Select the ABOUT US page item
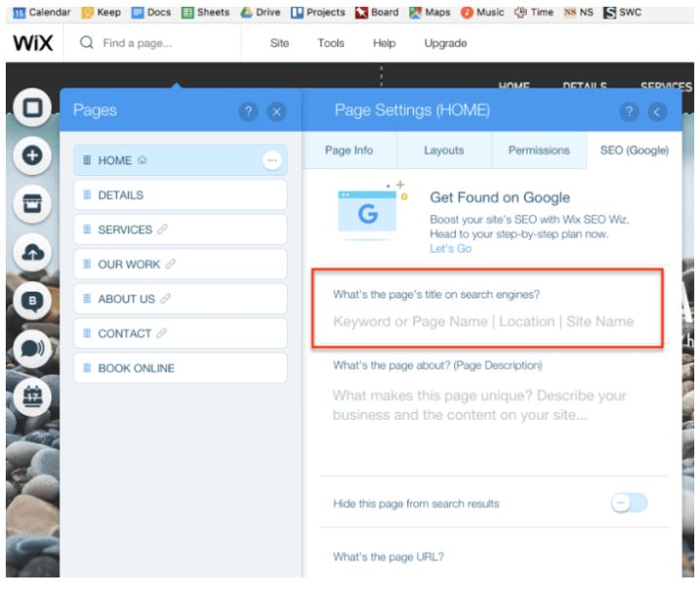Screen dimensions: 700x589 tap(181, 299)
